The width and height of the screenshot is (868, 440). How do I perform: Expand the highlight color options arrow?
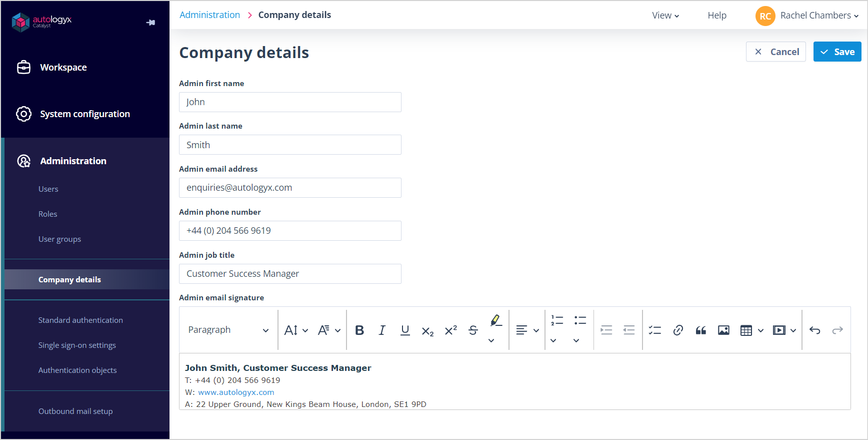[x=491, y=340]
